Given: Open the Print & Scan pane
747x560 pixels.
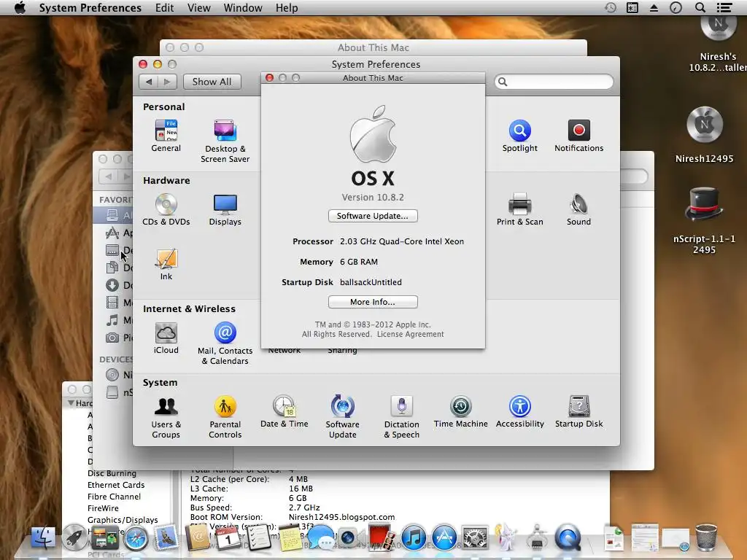Looking at the screenshot, I should 519,209.
